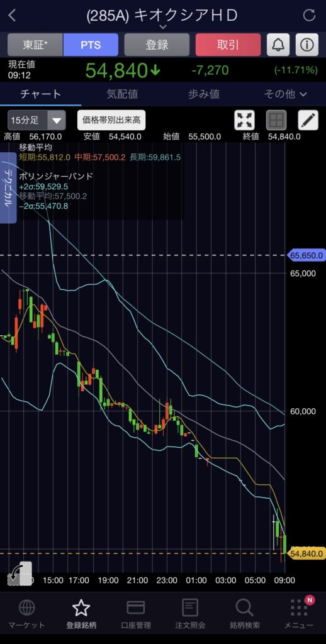Open stock info icon
Image resolution: width=326 pixels, height=644 pixels.
pos(306,45)
